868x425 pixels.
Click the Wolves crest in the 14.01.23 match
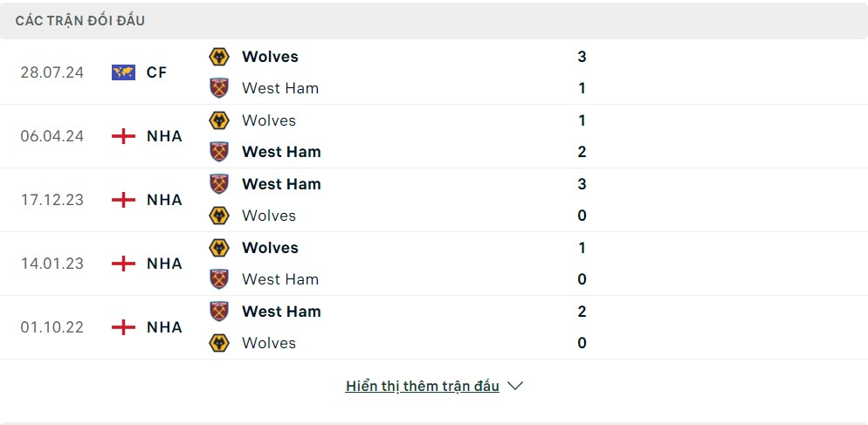pos(219,248)
